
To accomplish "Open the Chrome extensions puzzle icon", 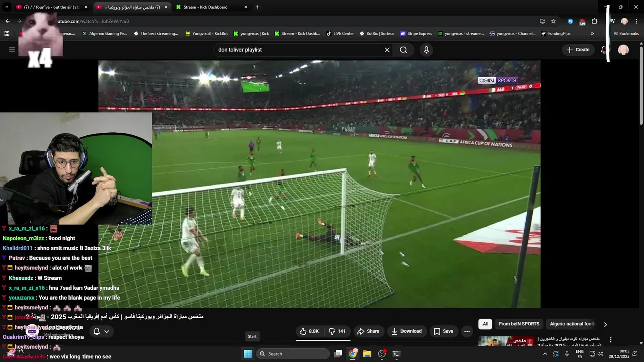I will pos(594,21).
